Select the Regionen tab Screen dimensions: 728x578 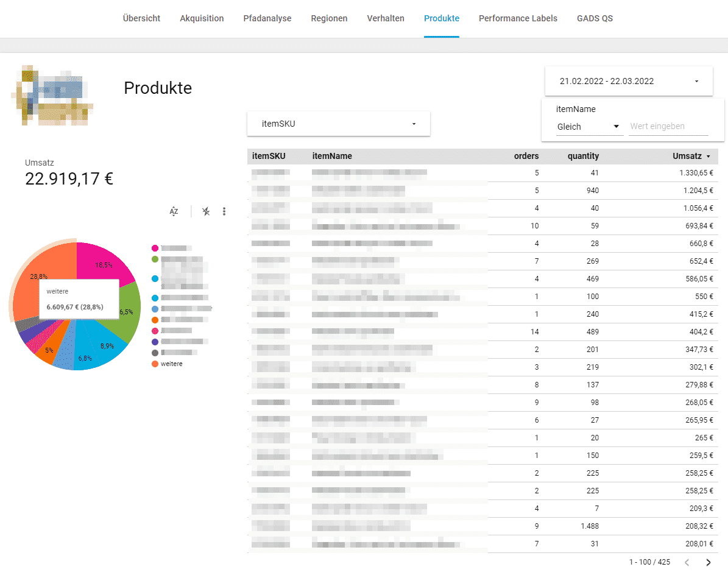[x=329, y=18]
